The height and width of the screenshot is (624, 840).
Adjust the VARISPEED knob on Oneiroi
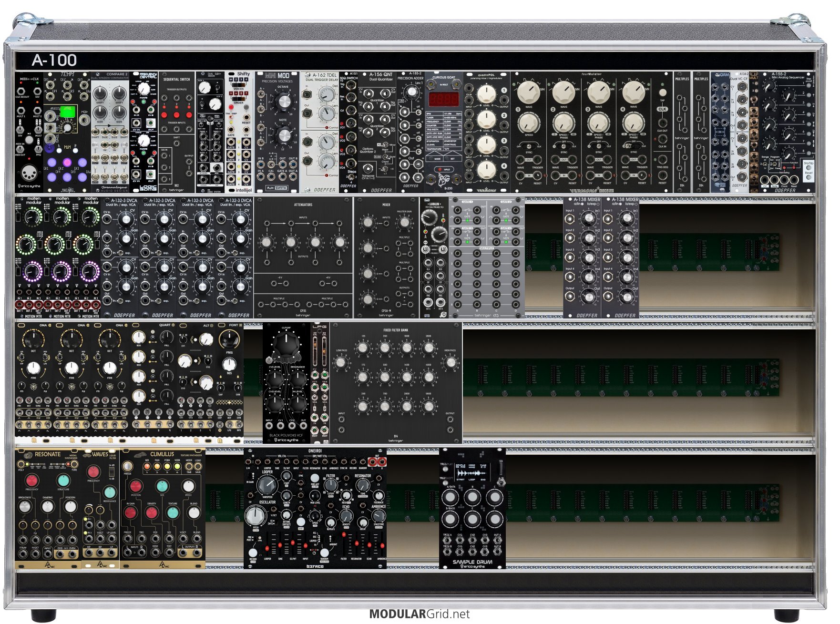267,485
